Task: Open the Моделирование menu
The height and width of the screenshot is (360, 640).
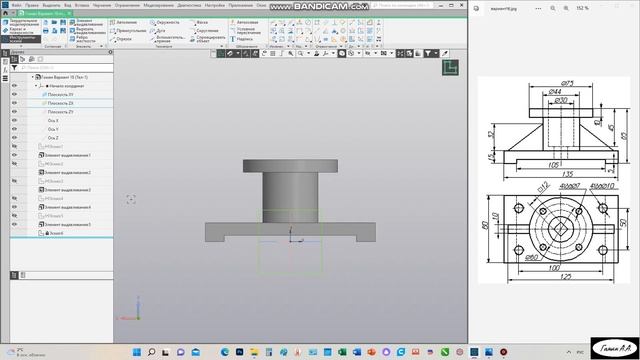Action: pos(158,5)
